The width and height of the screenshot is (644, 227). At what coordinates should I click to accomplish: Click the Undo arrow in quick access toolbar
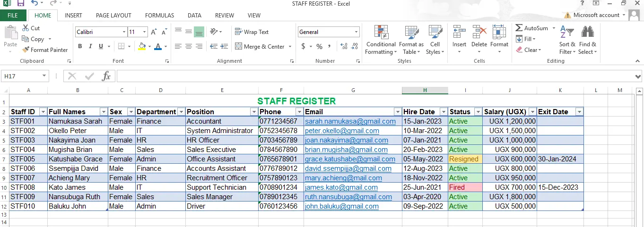[x=35, y=3]
